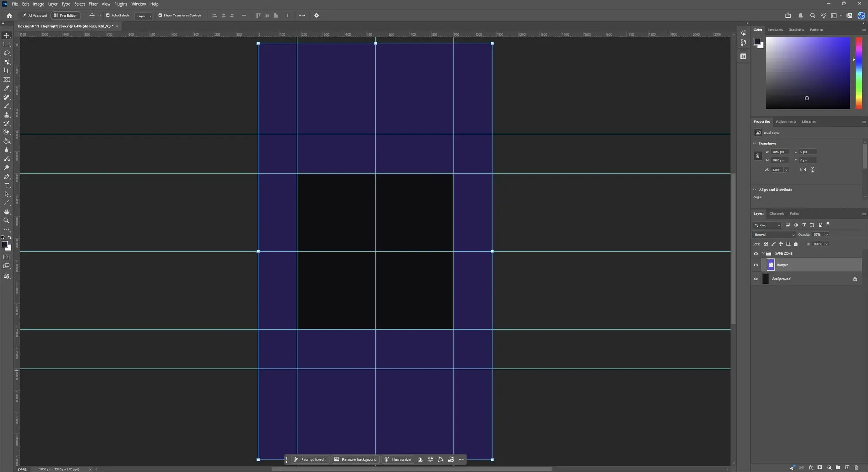Select the Move tool in the toolbar
Screen dimensions: 868x472
click(x=7, y=36)
